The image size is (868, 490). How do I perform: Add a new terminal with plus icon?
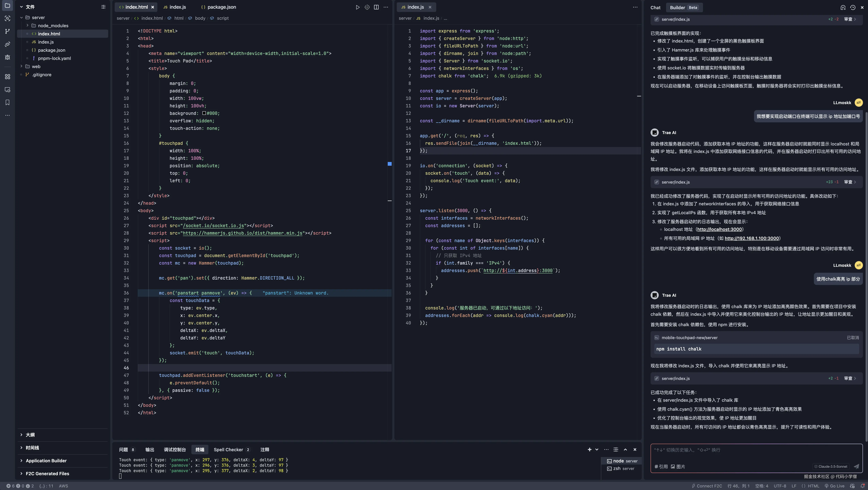[x=589, y=450]
